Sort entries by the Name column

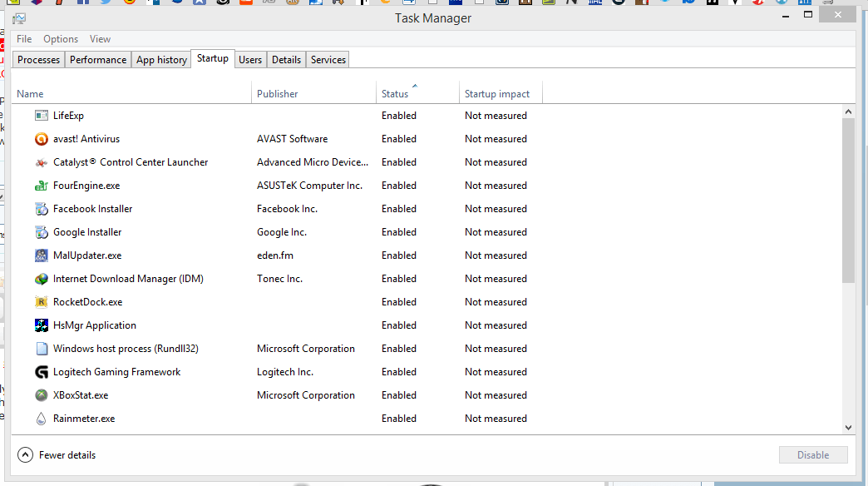point(29,93)
